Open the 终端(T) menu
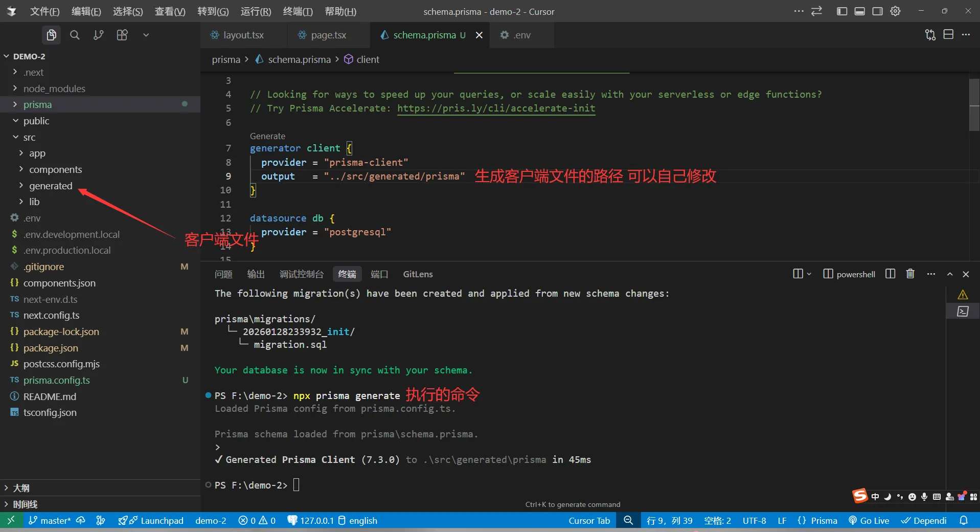This screenshot has width=980, height=532. 298,11
